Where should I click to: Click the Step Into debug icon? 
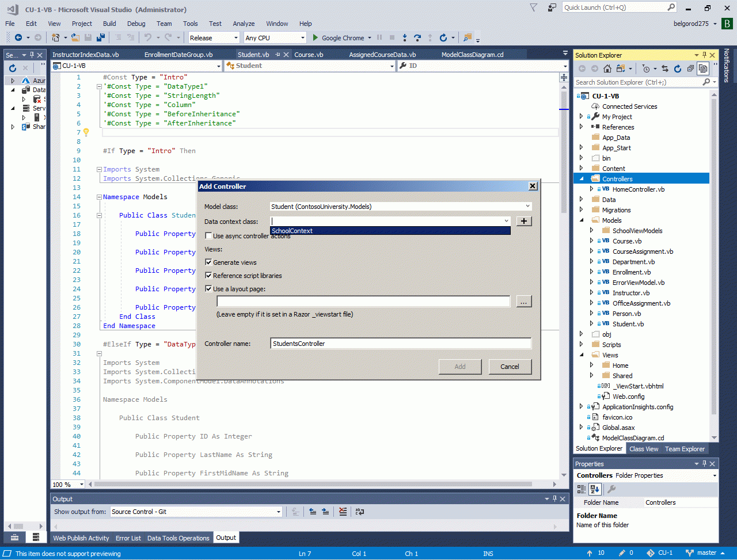tap(404, 38)
